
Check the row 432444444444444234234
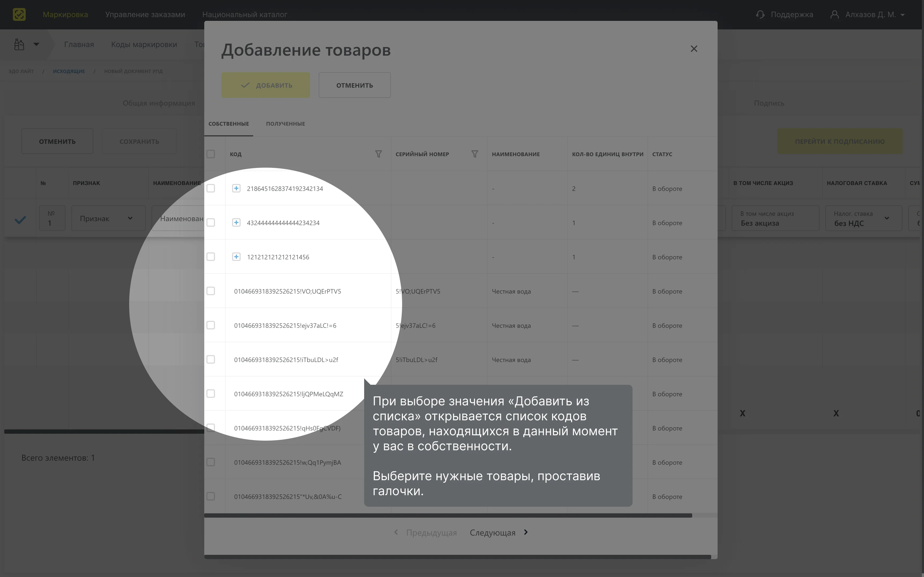point(211,222)
